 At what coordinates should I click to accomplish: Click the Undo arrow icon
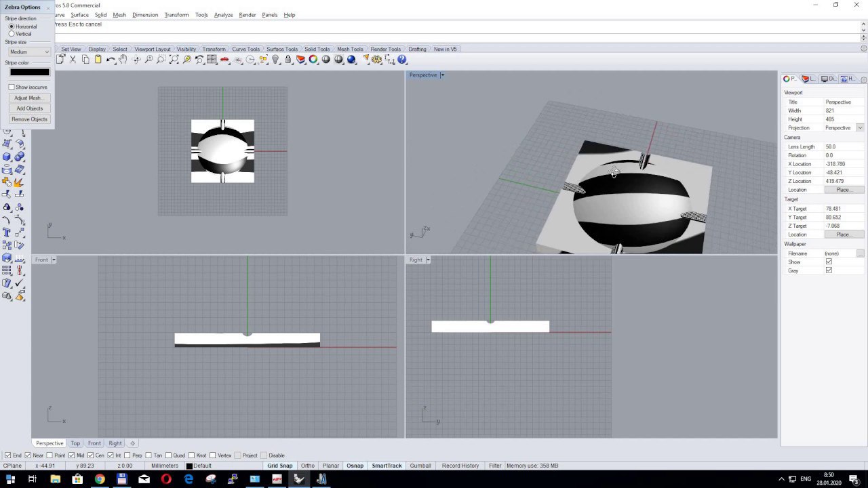click(111, 60)
